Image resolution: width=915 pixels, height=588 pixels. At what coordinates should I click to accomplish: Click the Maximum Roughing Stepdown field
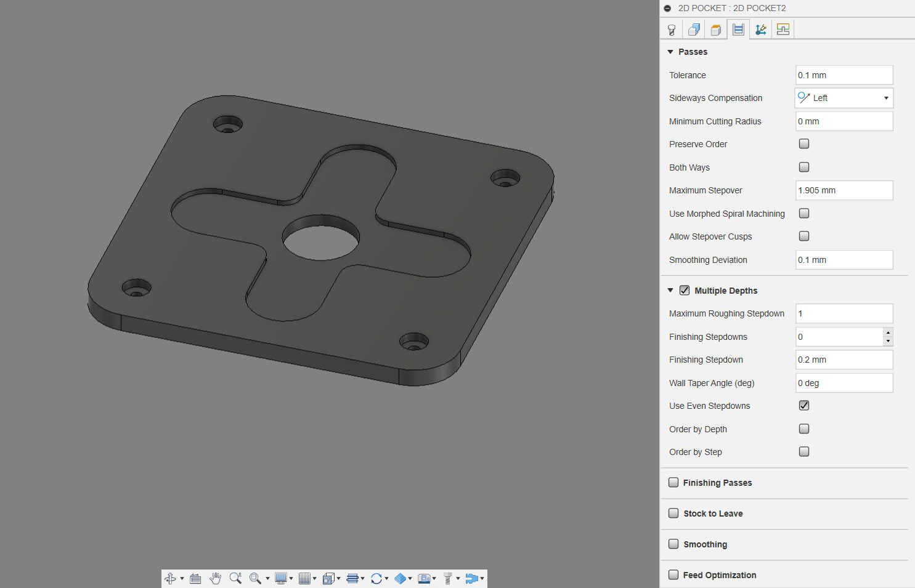pyautogui.click(x=844, y=313)
